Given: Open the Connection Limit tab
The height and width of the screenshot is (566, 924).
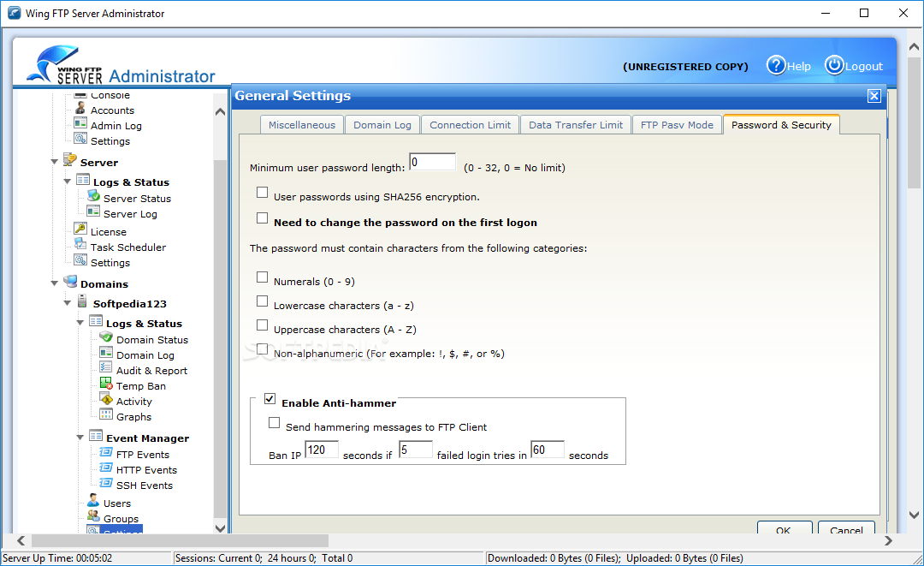Looking at the screenshot, I should click(471, 125).
